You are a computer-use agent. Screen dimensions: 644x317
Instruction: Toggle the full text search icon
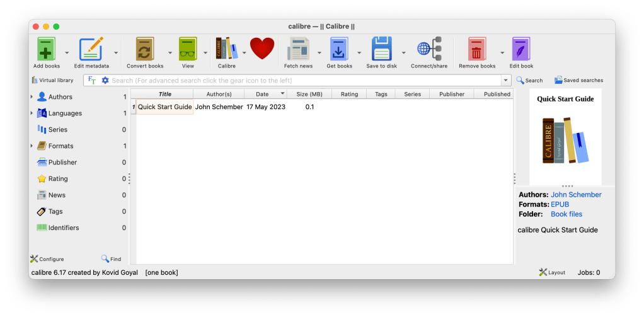[x=92, y=81]
